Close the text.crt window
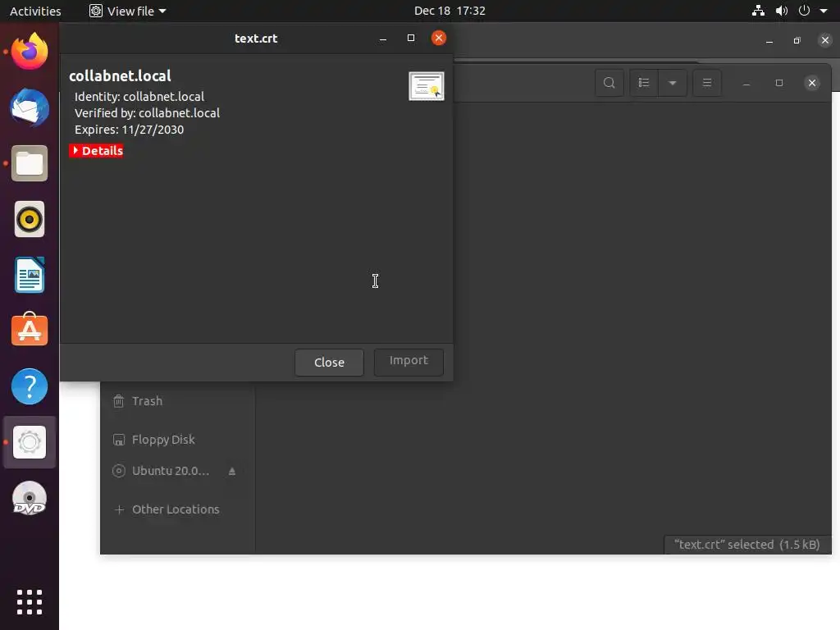This screenshot has height=630, width=840. coord(439,38)
